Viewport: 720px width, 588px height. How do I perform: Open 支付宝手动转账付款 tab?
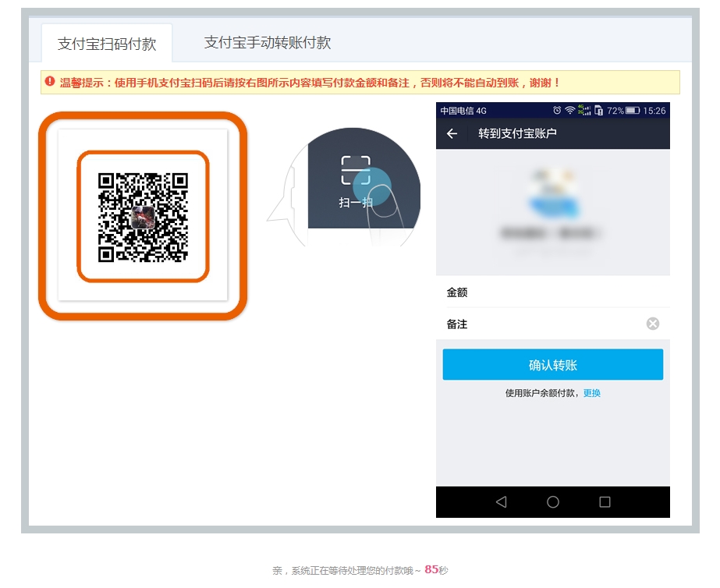[268, 42]
